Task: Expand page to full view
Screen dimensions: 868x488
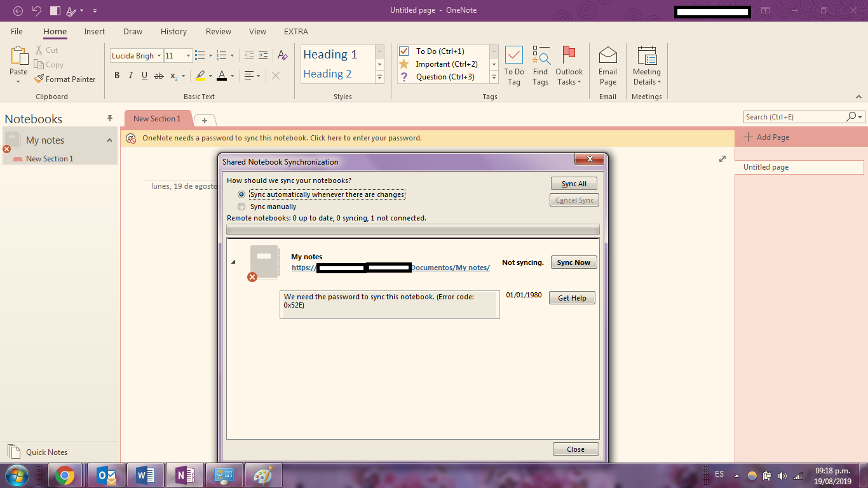Action: click(722, 159)
